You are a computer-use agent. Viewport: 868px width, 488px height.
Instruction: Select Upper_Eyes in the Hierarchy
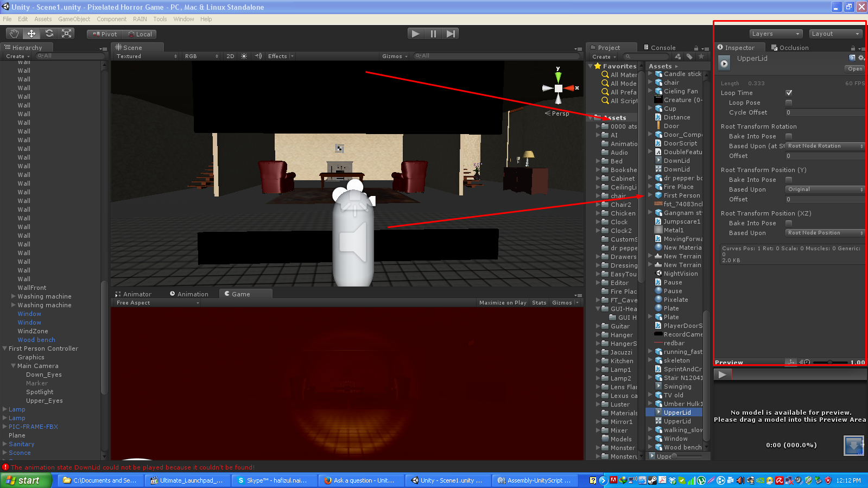point(44,401)
